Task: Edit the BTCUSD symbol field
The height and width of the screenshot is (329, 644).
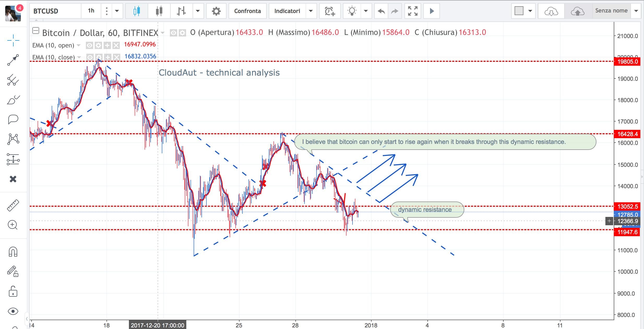Action: [x=55, y=11]
